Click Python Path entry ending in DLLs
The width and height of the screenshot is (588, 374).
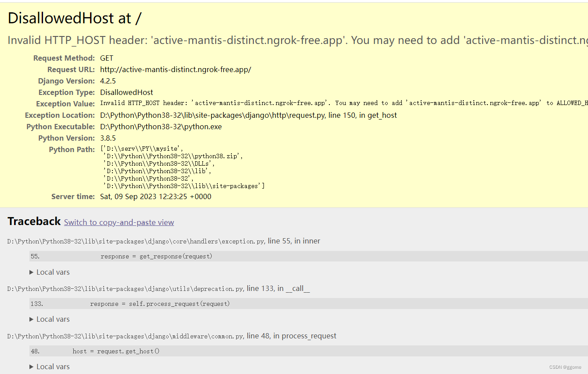tap(159, 163)
